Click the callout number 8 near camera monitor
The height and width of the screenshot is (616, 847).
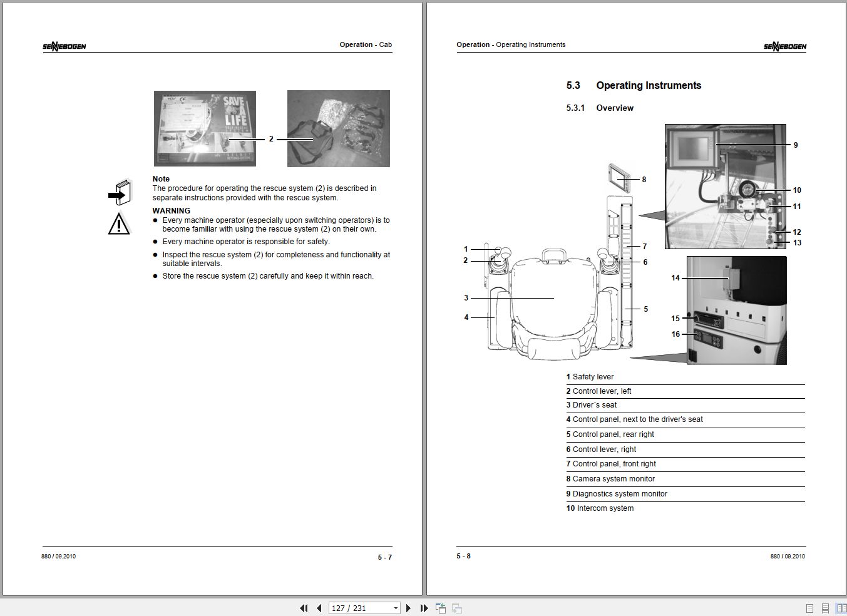(x=644, y=180)
